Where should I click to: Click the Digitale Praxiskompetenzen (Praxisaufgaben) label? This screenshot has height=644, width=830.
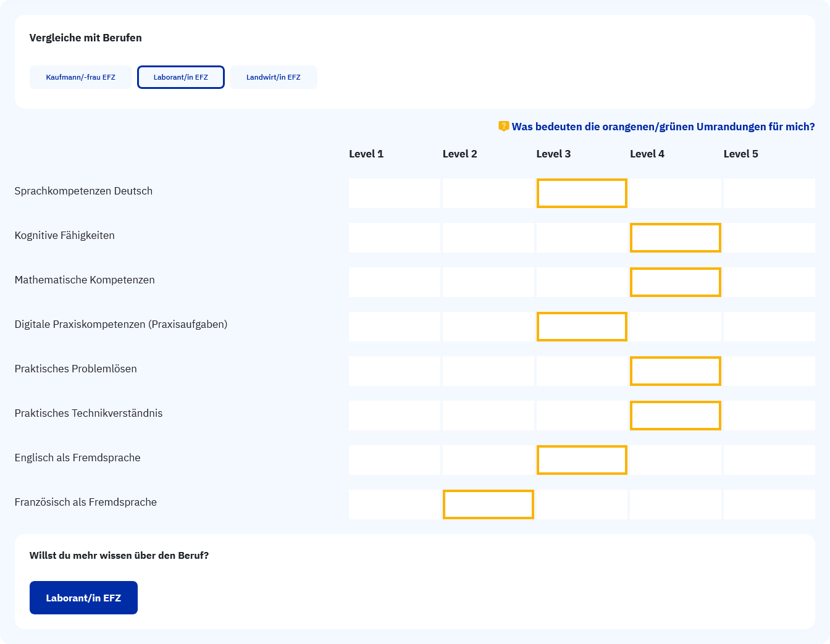click(x=121, y=324)
